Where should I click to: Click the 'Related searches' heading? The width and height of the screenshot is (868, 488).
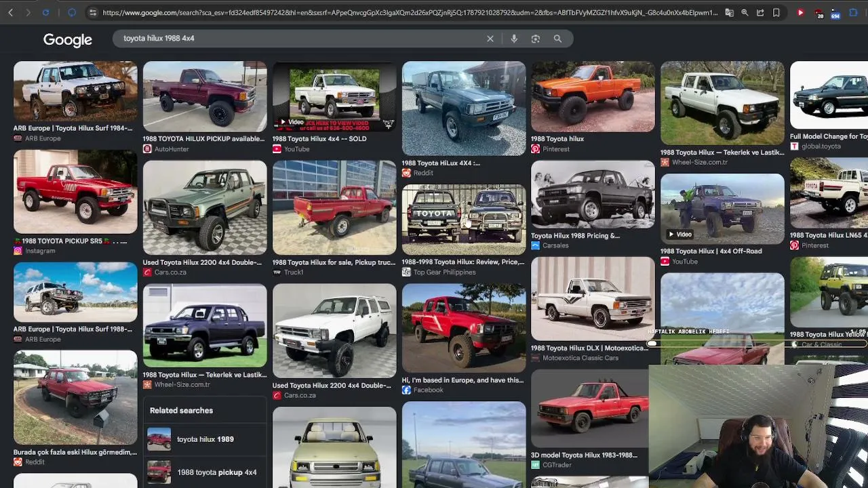(x=181, y=411)
